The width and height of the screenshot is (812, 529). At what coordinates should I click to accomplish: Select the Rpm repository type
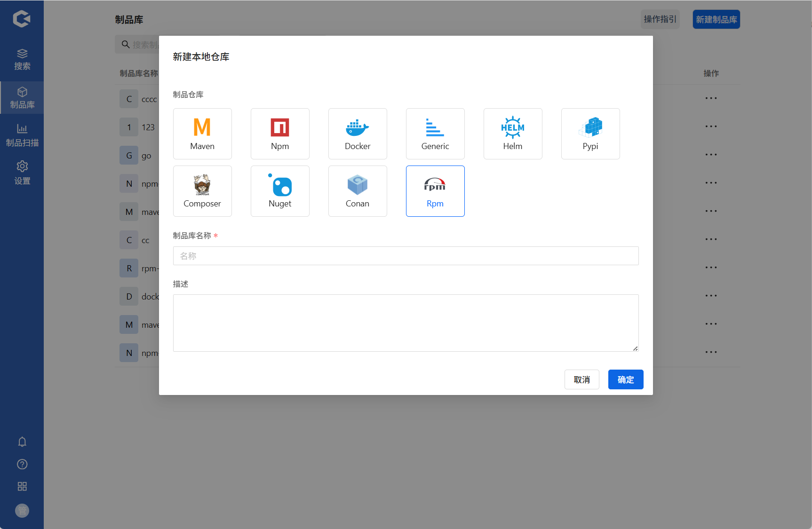[435, 191]
